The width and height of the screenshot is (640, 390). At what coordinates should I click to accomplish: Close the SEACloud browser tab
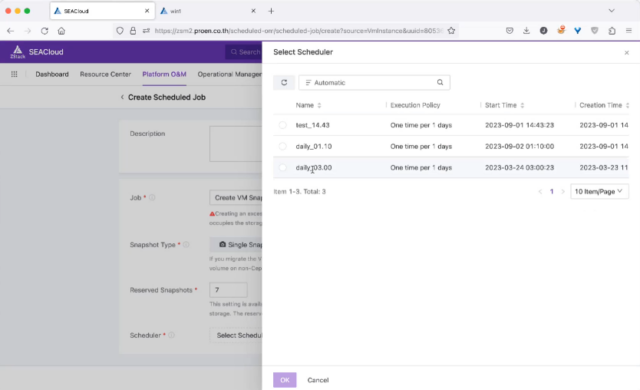(147, 11)
